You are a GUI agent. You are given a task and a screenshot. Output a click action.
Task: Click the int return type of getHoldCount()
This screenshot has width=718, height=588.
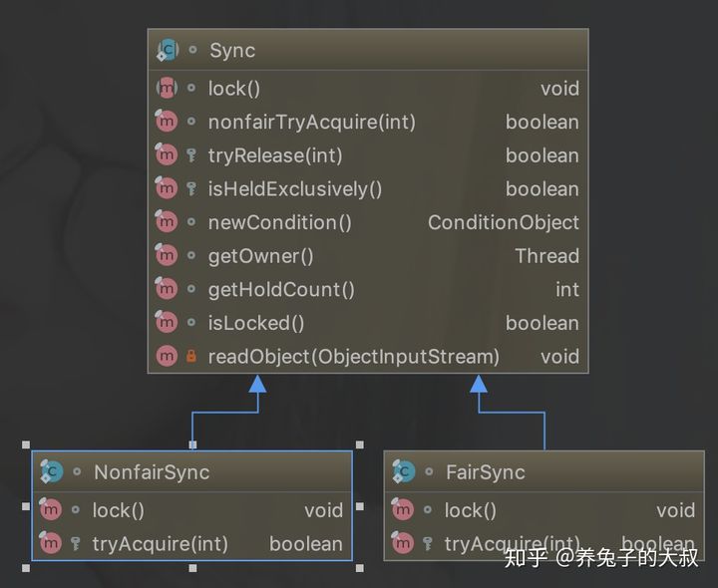tap(567, 290)
